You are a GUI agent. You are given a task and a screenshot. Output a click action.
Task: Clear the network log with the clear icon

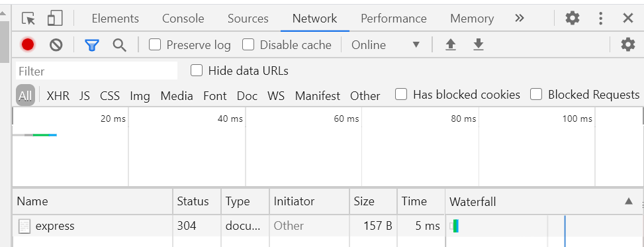pos(56,45)
